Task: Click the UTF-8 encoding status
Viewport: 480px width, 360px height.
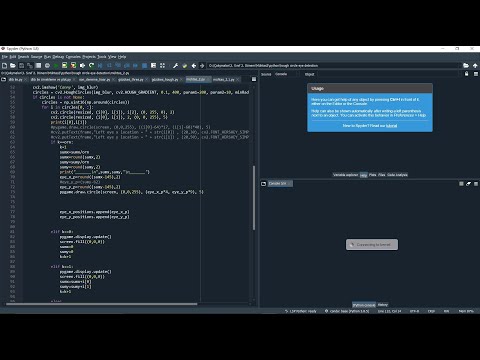Action: (414, 311)
